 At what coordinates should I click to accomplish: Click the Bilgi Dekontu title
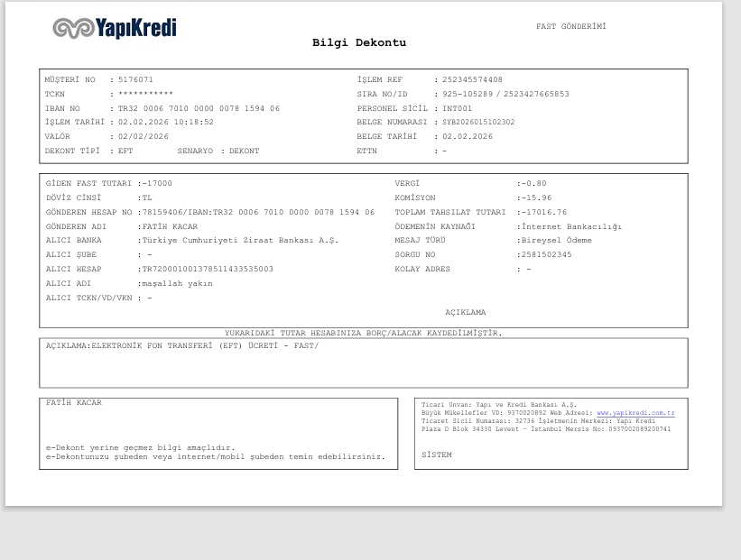(x=359, y=42)
